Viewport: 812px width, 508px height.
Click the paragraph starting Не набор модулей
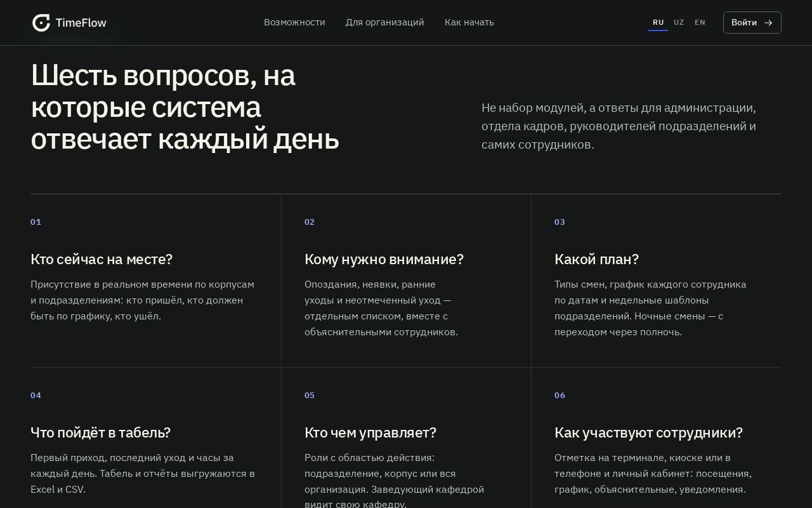619,126
